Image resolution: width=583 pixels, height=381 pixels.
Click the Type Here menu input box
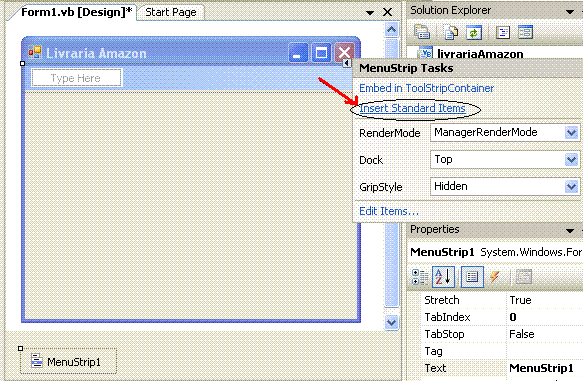tap(76, 78)
